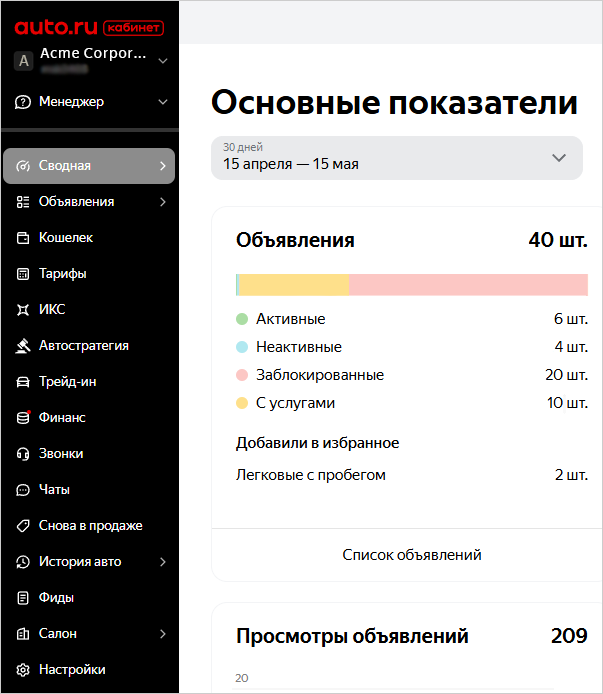Click the green Активные legend dot
This screenshot has height=694, width=603.
pyautogui.click(x=242, y=319)
